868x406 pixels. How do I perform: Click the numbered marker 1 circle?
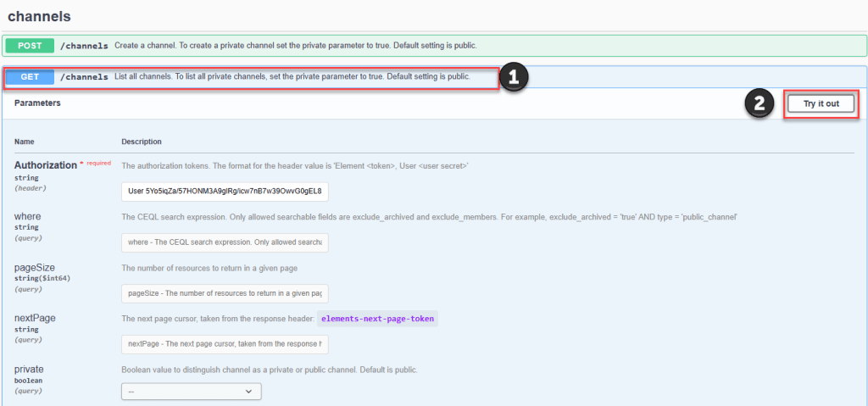pyautogui.click(x=514, y=78)
